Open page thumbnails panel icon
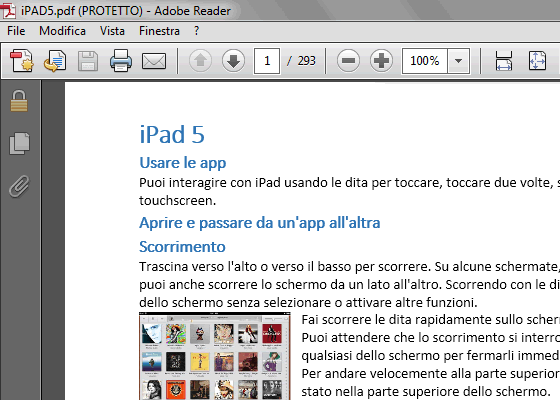Screen dimensions: 560x400 click(x=19, y=144)
